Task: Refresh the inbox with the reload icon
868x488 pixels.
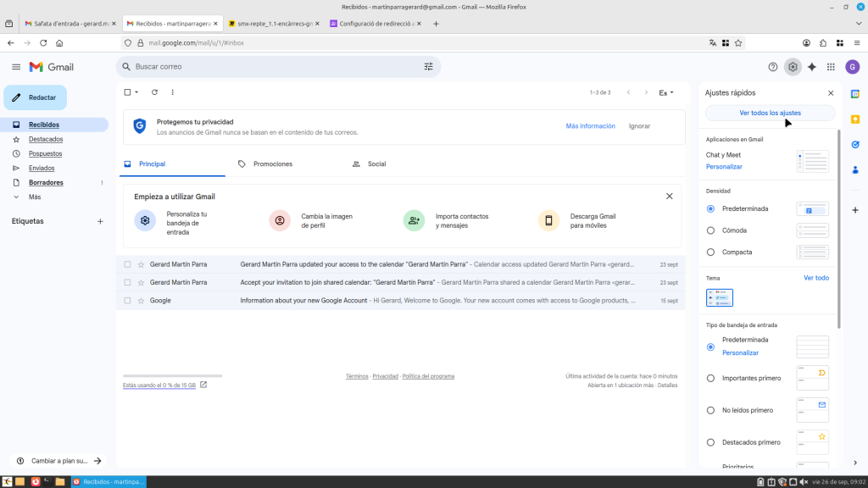Action: click(x=154, y=92)
